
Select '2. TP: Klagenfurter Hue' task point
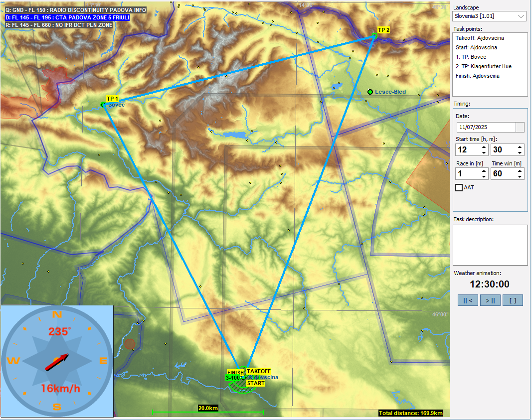483,66
